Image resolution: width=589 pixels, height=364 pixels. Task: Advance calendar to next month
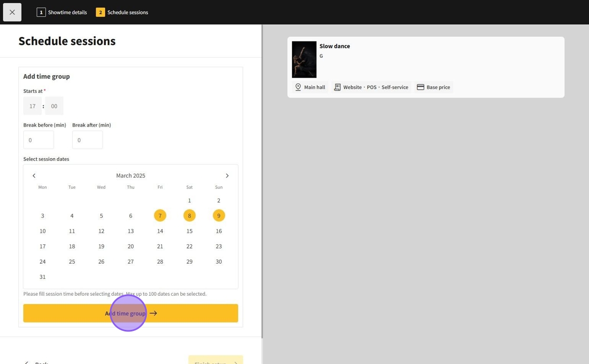pos(227,175)
